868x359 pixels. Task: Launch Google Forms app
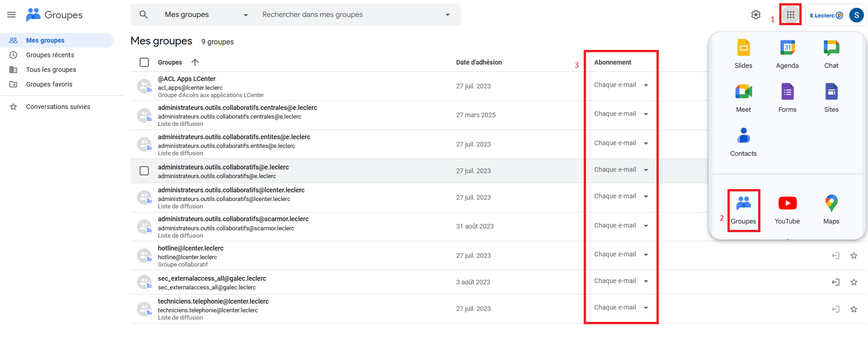pos(787,97)
